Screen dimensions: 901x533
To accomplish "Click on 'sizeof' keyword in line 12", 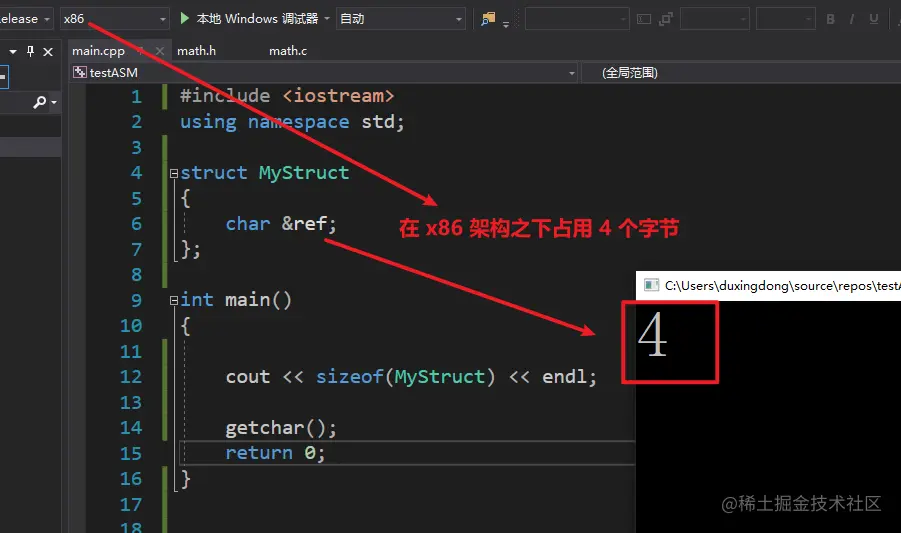I will 349,377.
